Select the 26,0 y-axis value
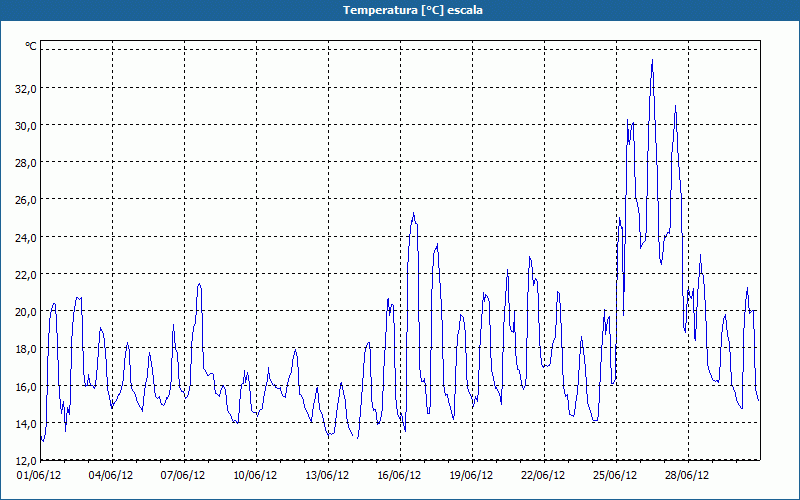 click(26, 200)
